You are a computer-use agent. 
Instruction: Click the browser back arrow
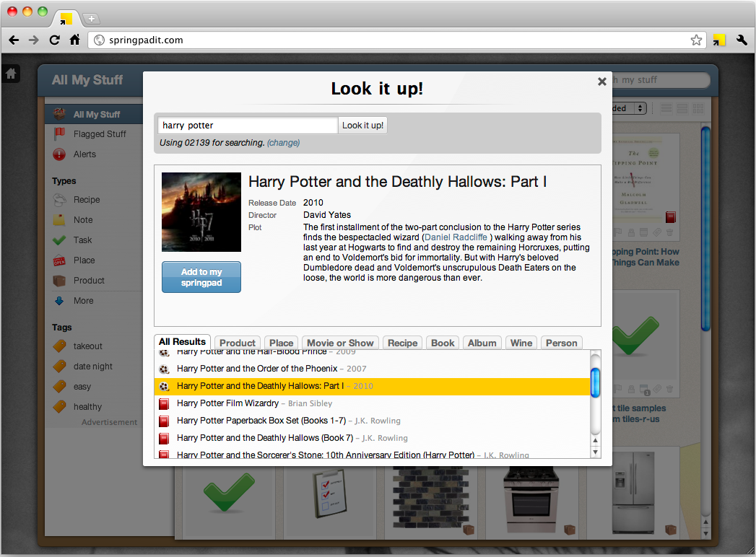click(x=14, y=40)
